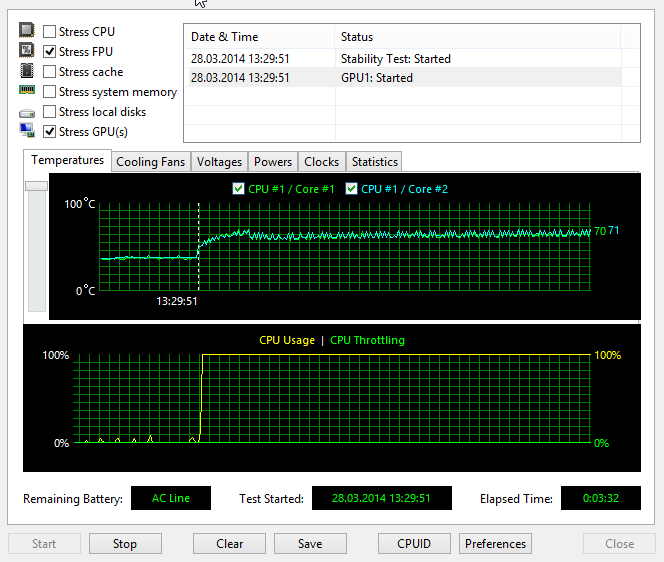Click the grayed Close button

[x=620, y=544]
